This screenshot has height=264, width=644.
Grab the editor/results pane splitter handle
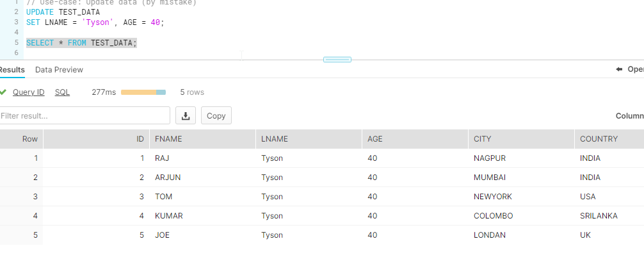[337, 60]
